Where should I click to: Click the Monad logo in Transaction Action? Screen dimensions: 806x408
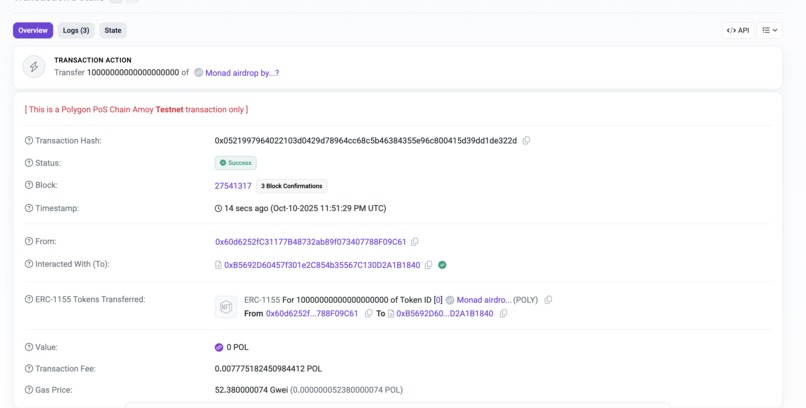click(198, 73)
